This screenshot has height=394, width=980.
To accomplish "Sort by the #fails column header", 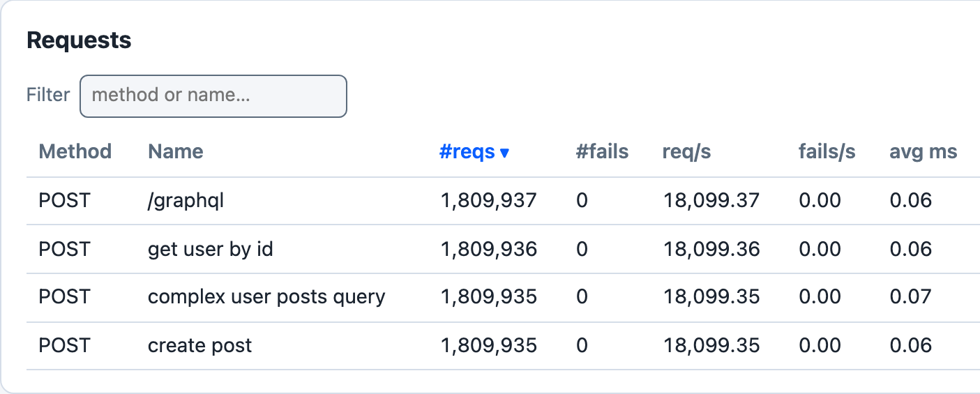I will [602, 152].
